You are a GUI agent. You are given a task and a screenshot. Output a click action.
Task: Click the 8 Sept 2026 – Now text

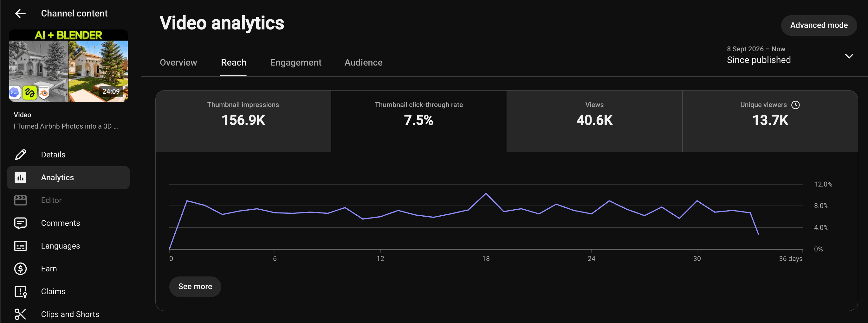click(x=756, y=49)
